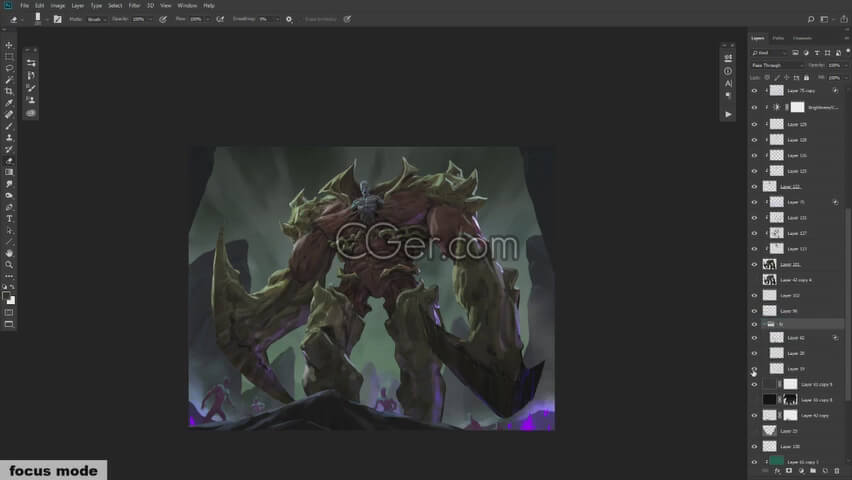Viewport: 852px width, 480px height.
Task: Select the Clone Stamp tool
Action: [9, 138]
